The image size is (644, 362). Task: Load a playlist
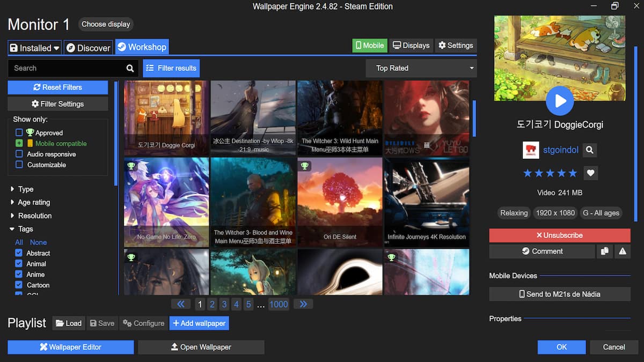tap(68, 323)
